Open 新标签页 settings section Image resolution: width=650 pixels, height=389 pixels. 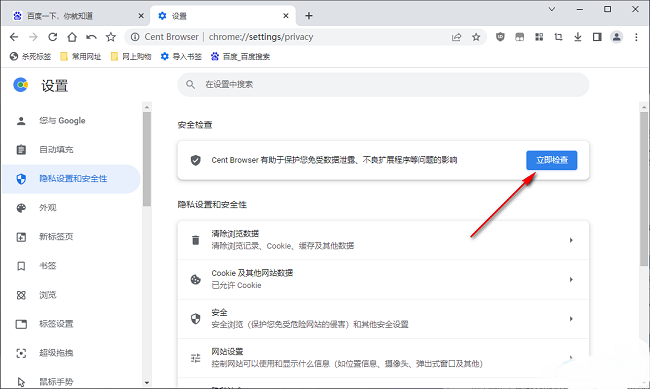71,237
